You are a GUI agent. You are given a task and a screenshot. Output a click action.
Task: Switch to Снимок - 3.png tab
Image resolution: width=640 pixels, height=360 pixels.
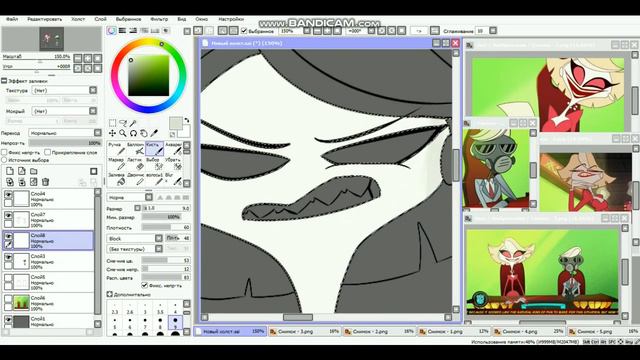coord(304,331)
